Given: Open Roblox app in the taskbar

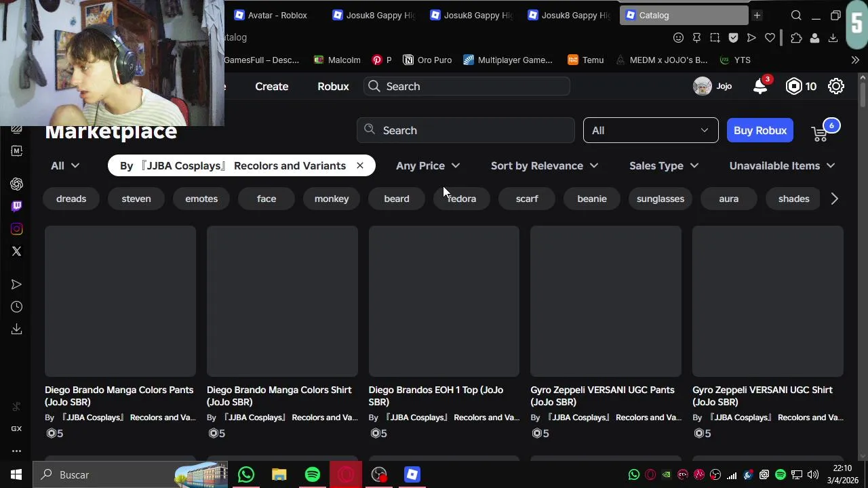Looking at the screenshot, I should click(412, 474).
